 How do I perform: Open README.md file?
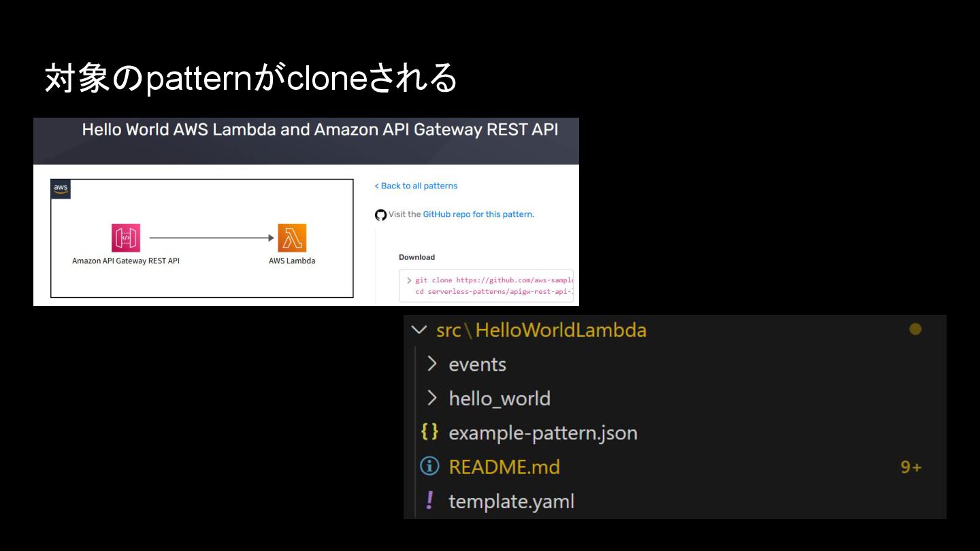tap(504, 467)
